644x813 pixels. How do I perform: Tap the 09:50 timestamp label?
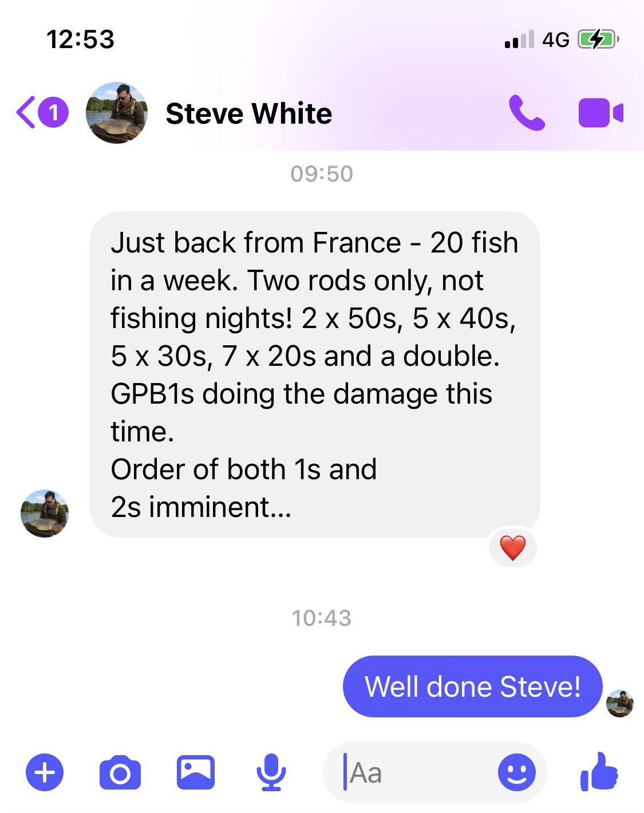[322, 173]
